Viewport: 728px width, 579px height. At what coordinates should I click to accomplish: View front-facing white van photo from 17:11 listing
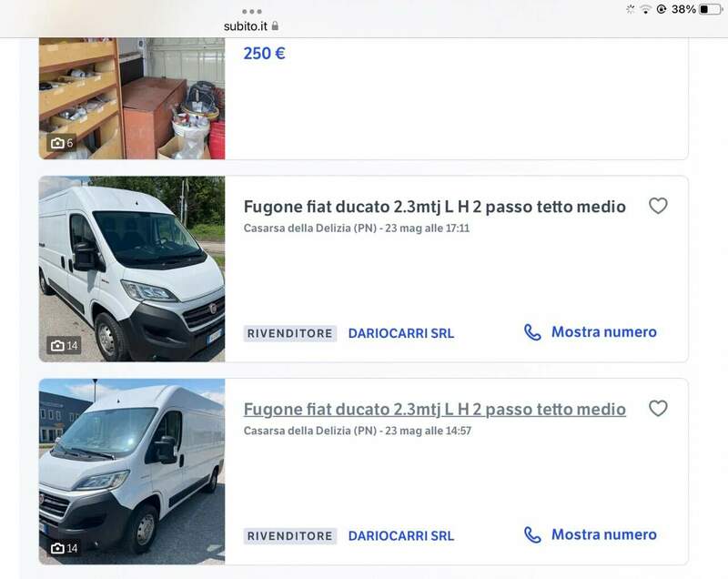(132, 269)
